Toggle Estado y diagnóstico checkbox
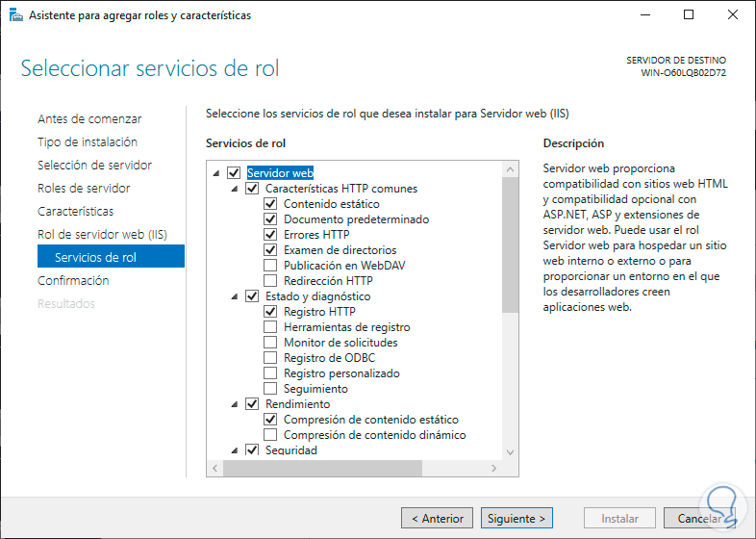The height and width of the screenshot is (539, 756). (252, 296)
